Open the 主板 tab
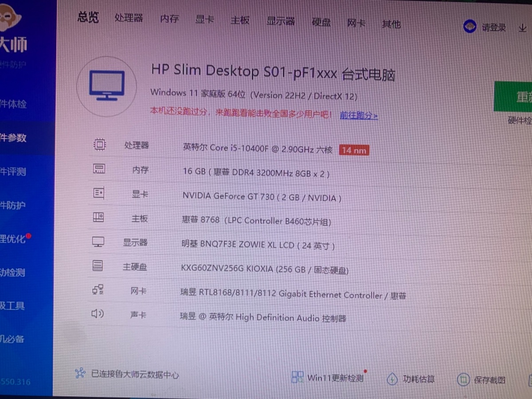The width and height of the screenshot is (532, 399). 240,20
